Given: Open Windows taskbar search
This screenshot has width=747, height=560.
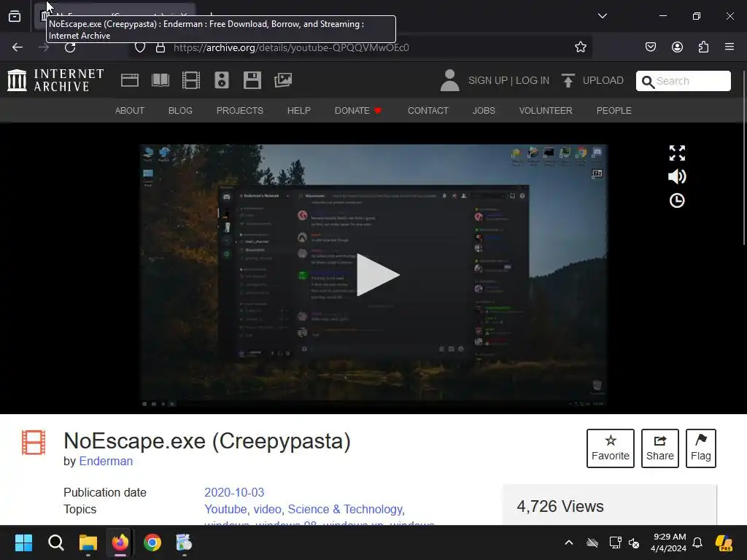Looking at the screenshot, I should [x=55, y=542].
